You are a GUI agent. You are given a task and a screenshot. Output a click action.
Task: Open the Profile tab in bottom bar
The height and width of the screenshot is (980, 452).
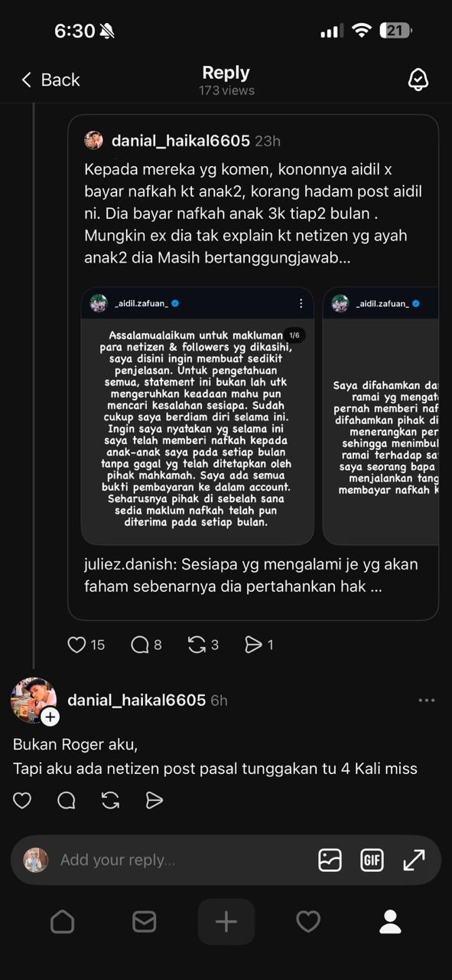click(390, 921)
